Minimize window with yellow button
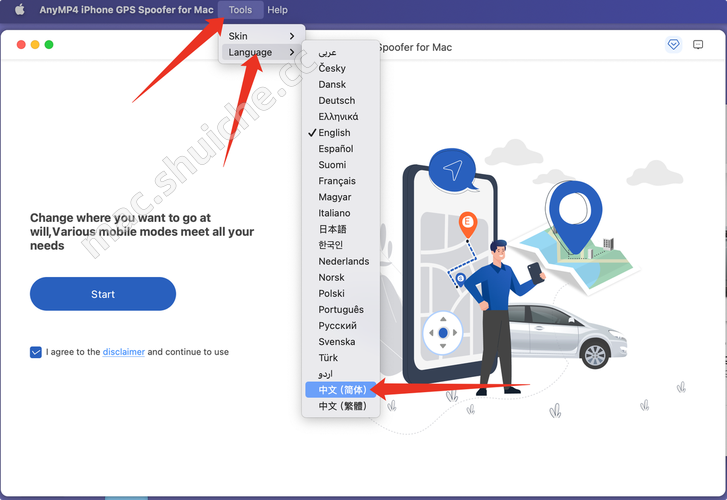Screen dimensions: 727x500 [x=35, y=45]
